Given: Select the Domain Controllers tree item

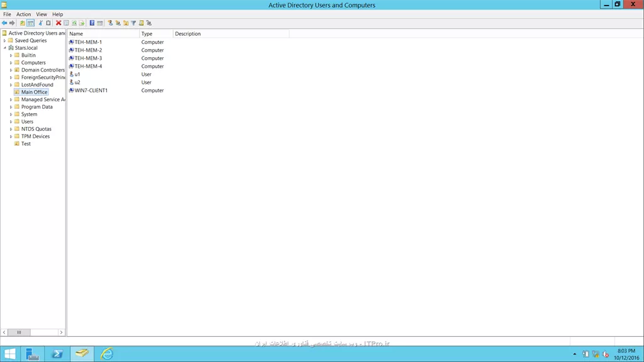Looking at the screenshot, I should tap(43, 70).
